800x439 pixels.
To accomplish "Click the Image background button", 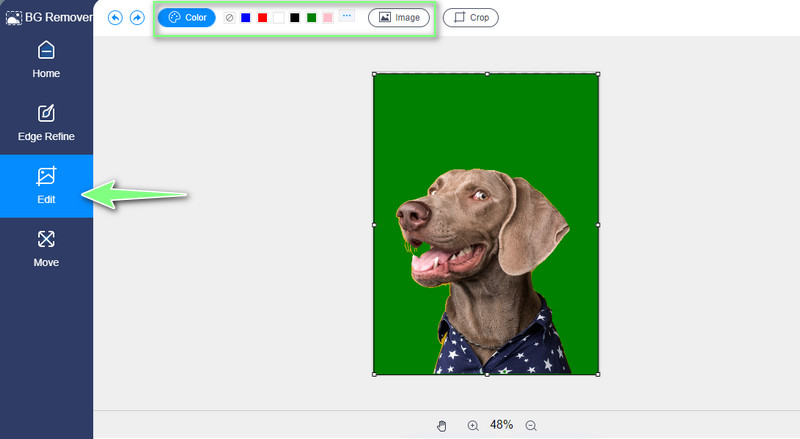I will coord(399,18).
